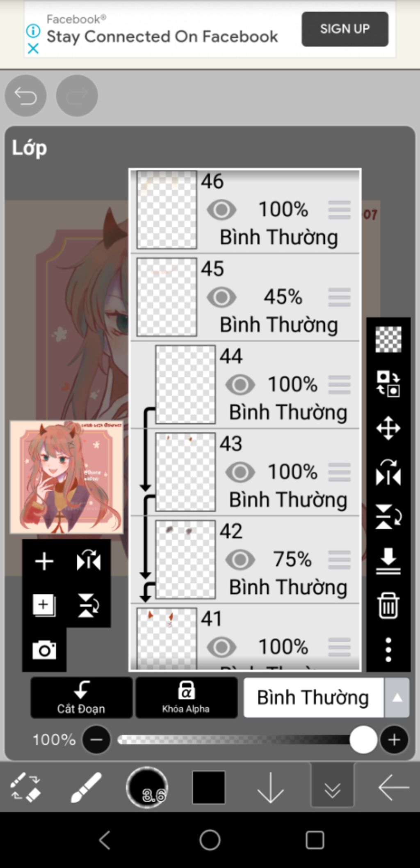The width and height of the screenshot is (420, 868).
Task: Hide layer 46 with its eye icon
Action: pos(221,209)
